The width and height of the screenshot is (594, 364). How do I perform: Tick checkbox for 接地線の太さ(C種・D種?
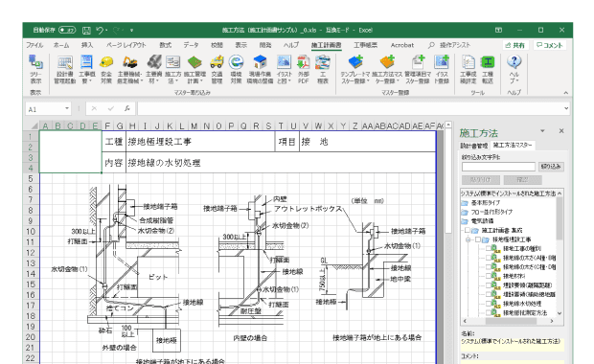[x=489, y=267]
